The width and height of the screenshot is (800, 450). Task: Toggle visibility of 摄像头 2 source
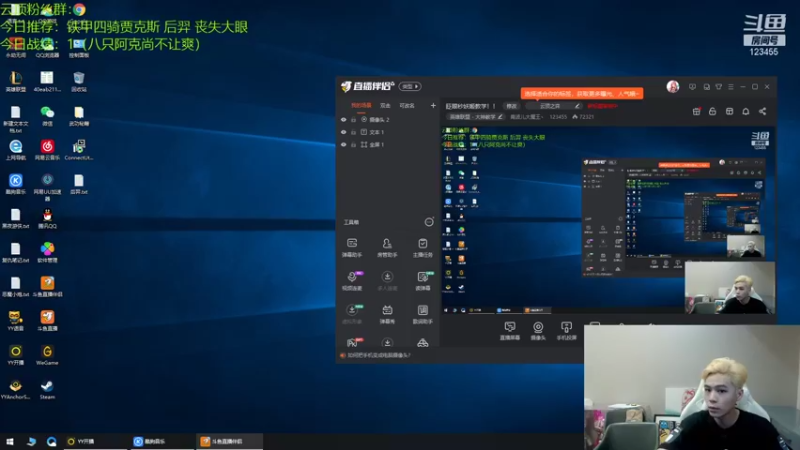point(343,120)
